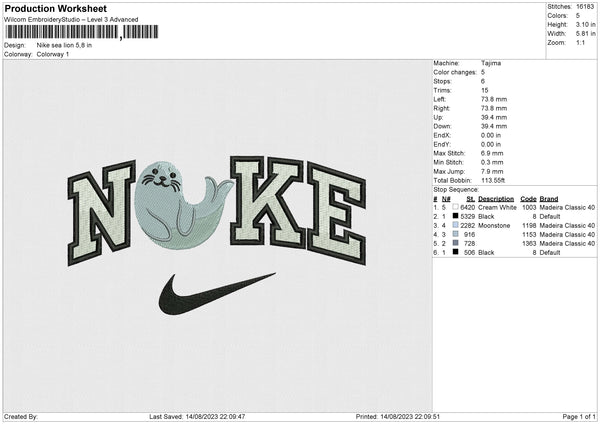Click the "Left:" measurement label
600x424 pixels.
click(439, 99)
